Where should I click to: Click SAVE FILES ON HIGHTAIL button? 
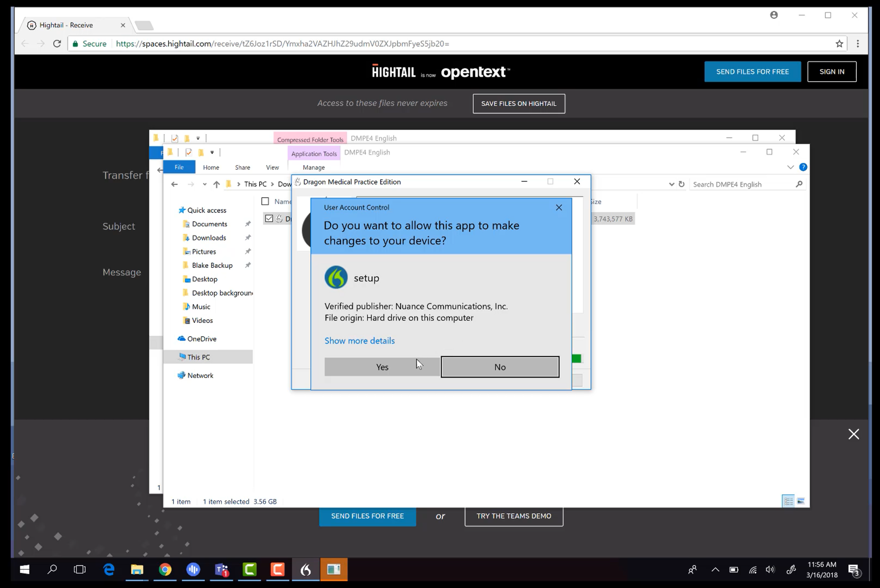click(519, 103)
